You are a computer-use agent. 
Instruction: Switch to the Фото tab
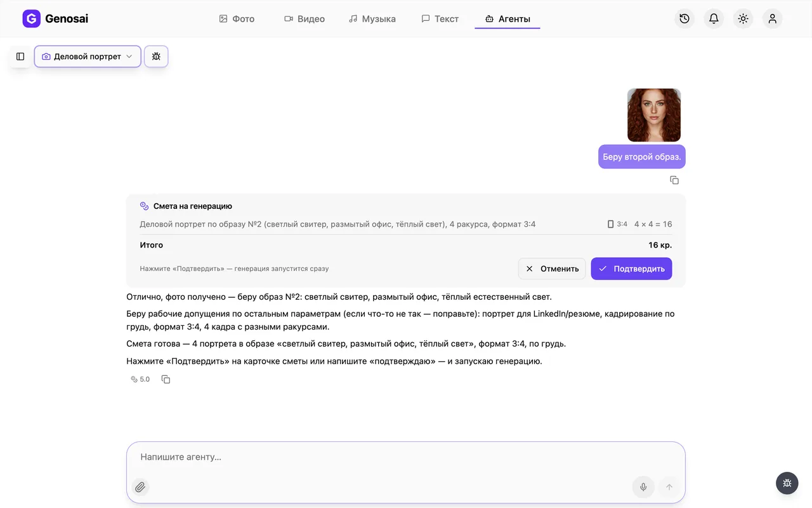pos(237,19)
